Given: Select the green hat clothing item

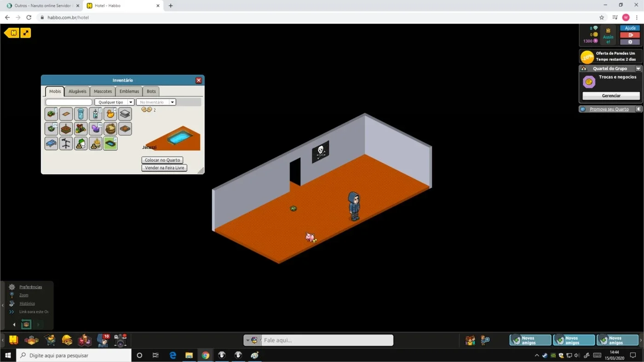Looking at the screenshot, I should tap(80, 143).
